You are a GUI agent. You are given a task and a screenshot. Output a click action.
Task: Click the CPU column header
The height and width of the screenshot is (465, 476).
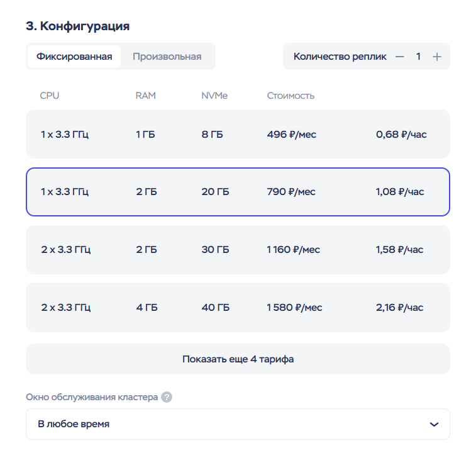49,96
